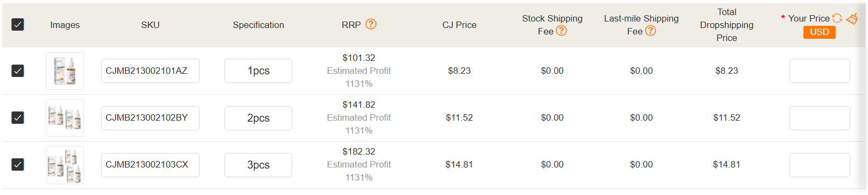Click the orange USD currency button
This screenshot has width=868, height=195.
coord(819,32)
